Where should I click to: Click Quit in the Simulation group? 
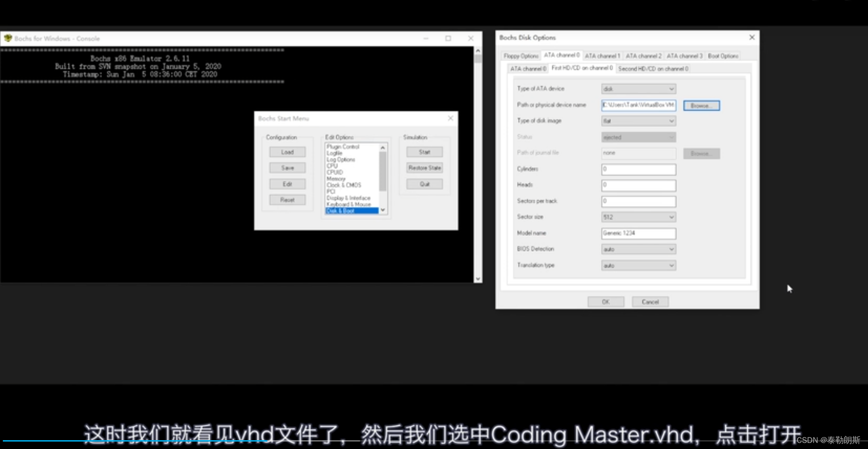424,184
